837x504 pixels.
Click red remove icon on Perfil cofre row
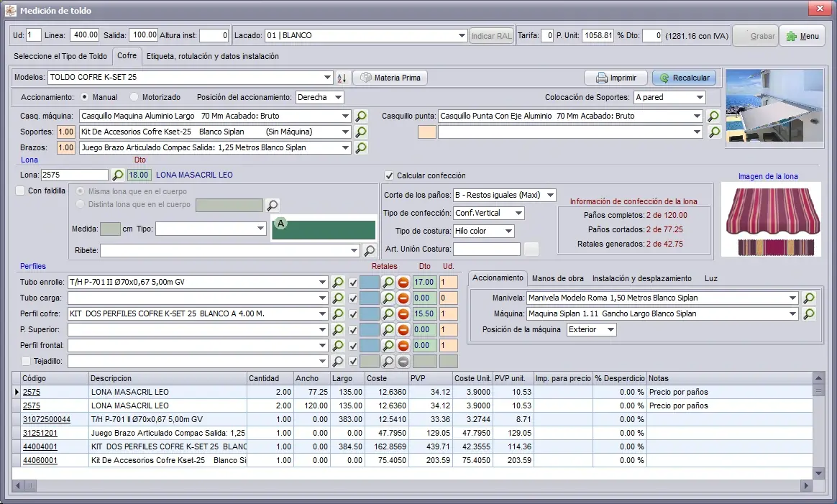point(403,314)
